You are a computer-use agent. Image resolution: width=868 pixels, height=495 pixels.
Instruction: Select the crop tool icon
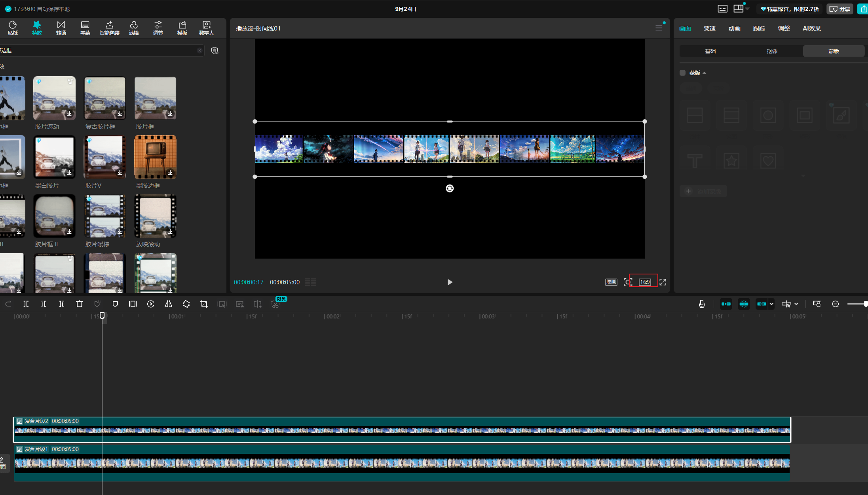tap(204, 304)
